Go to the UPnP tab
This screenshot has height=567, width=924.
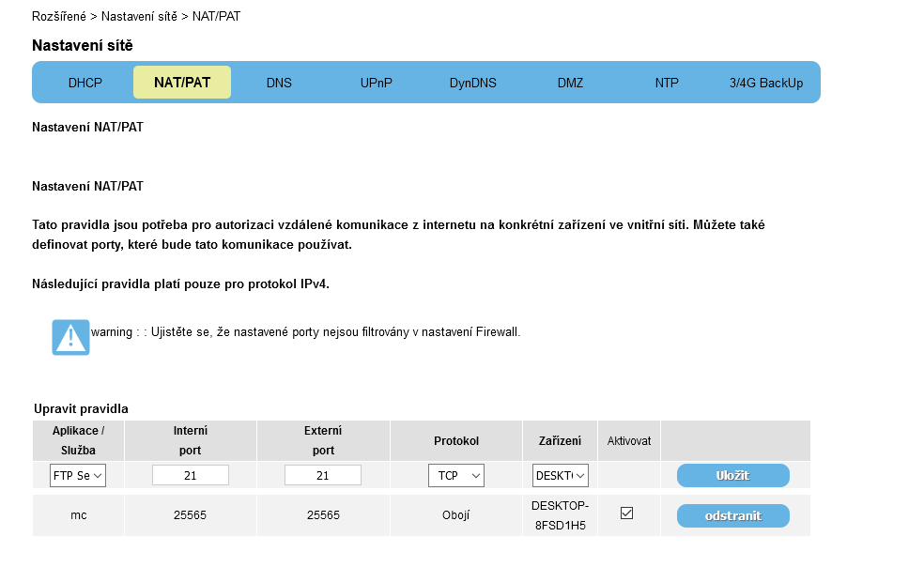pos(377,83)
